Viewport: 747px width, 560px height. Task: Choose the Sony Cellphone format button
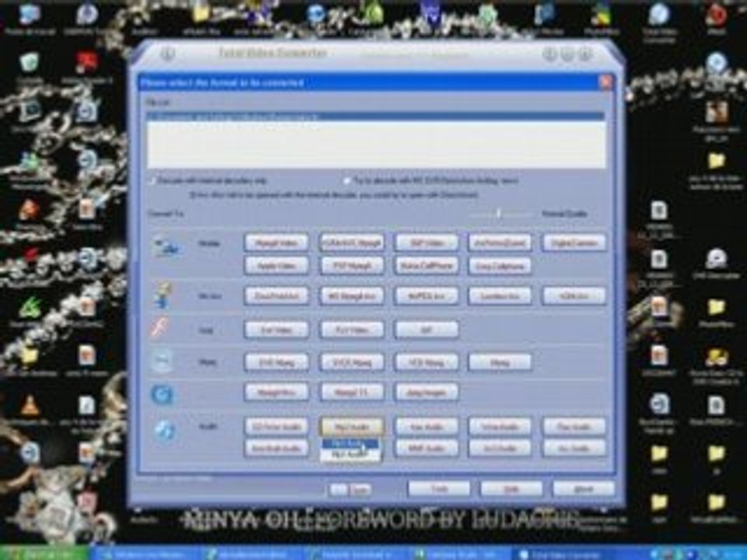coord(500,265)
